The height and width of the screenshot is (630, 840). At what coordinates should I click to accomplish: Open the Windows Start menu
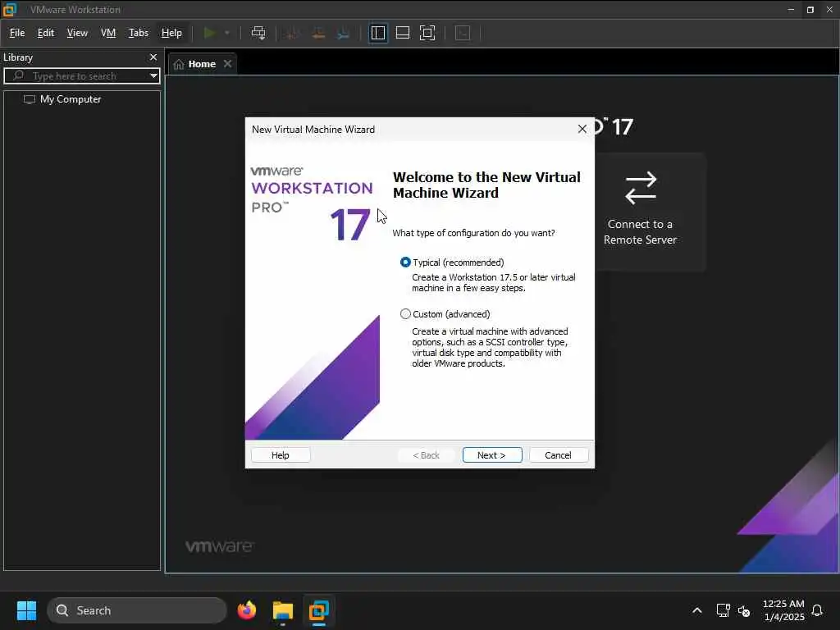26,610
